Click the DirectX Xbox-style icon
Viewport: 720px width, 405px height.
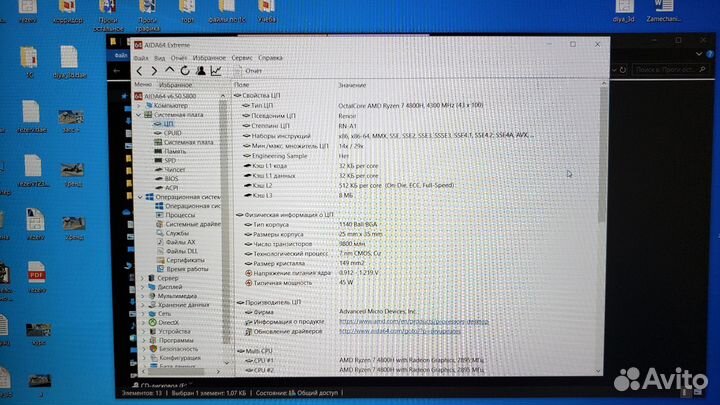(152, 323)
